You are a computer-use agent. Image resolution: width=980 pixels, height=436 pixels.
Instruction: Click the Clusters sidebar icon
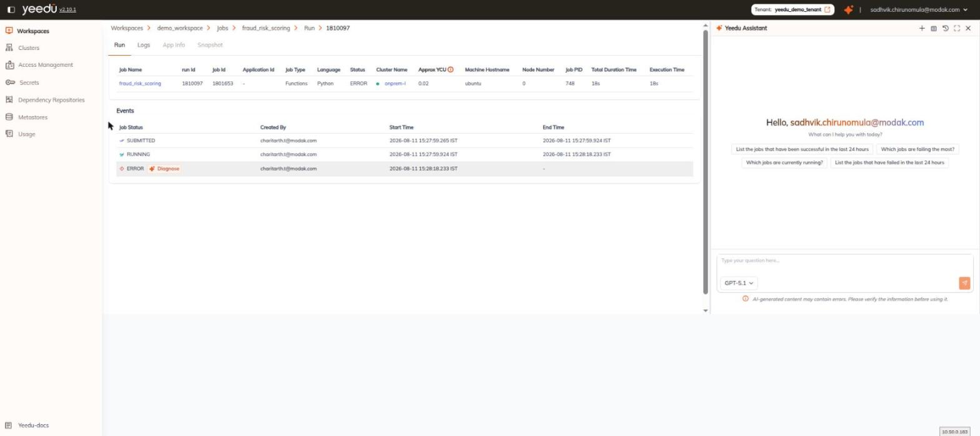(9, 48)
